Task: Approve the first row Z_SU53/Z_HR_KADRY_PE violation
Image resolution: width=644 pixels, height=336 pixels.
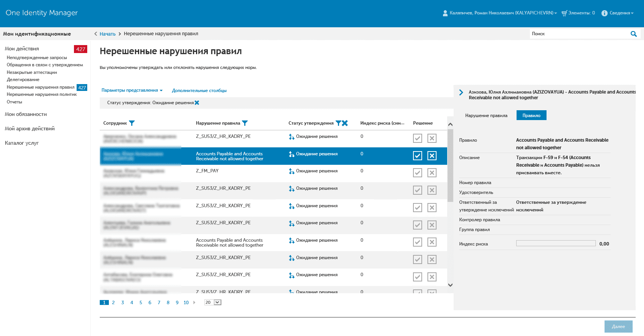Action: coord(417,138)
